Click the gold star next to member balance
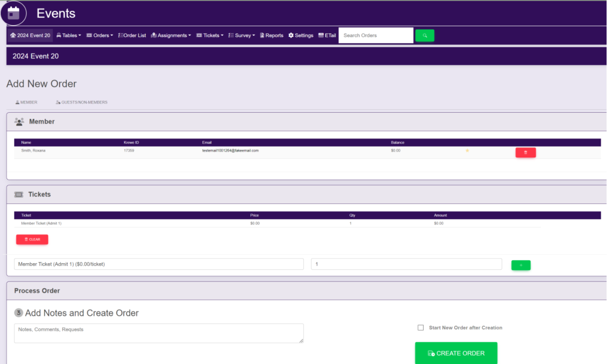 [467, 151]
